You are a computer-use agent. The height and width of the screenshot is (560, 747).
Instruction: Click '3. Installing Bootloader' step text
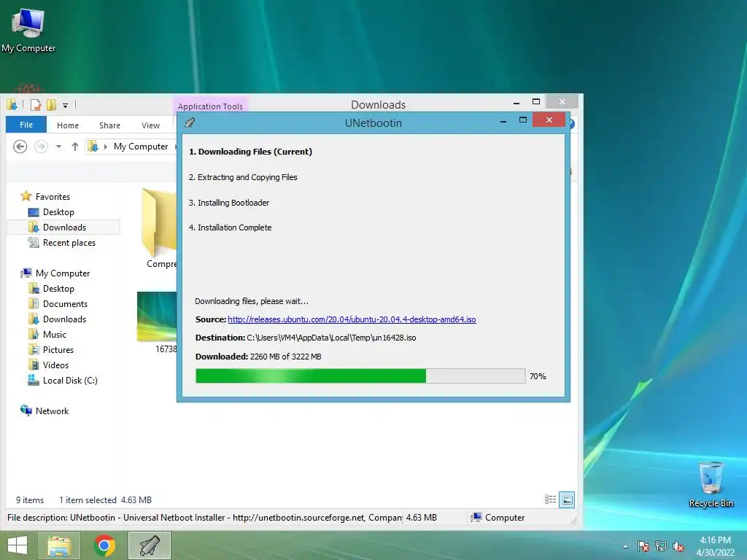point(229,203)
